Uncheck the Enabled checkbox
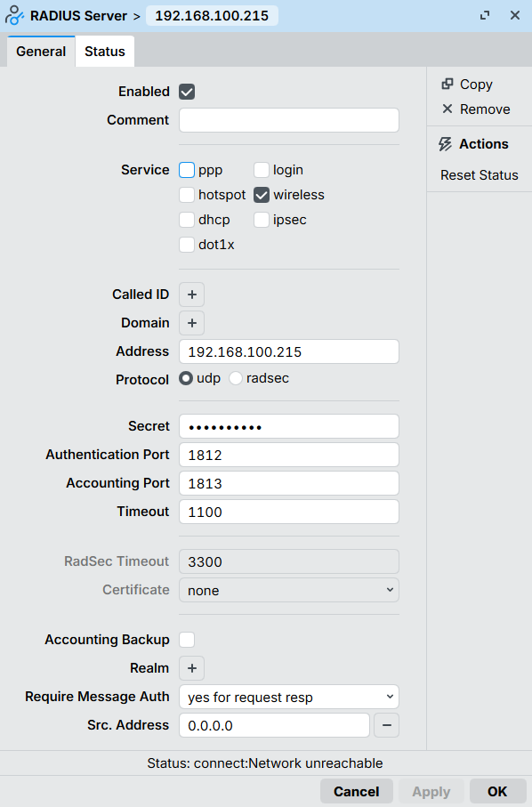The image size is (532, 807). [x=184, y=91]
